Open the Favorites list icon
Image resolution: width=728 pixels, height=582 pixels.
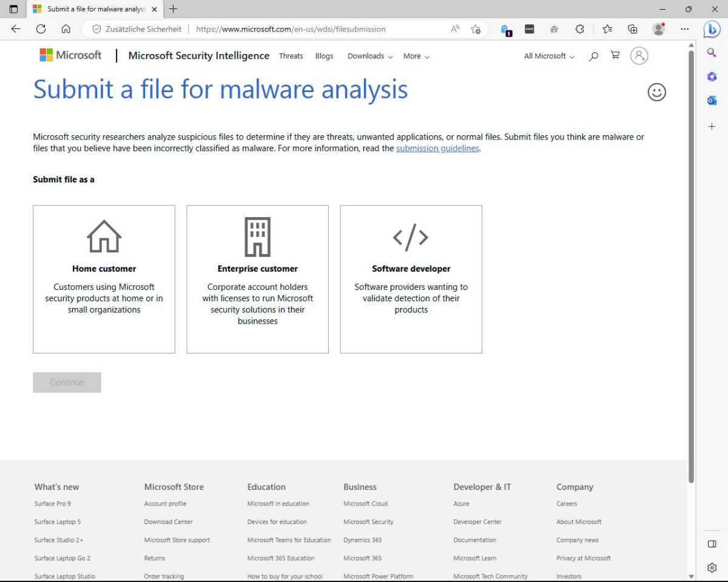coord(607,29)
